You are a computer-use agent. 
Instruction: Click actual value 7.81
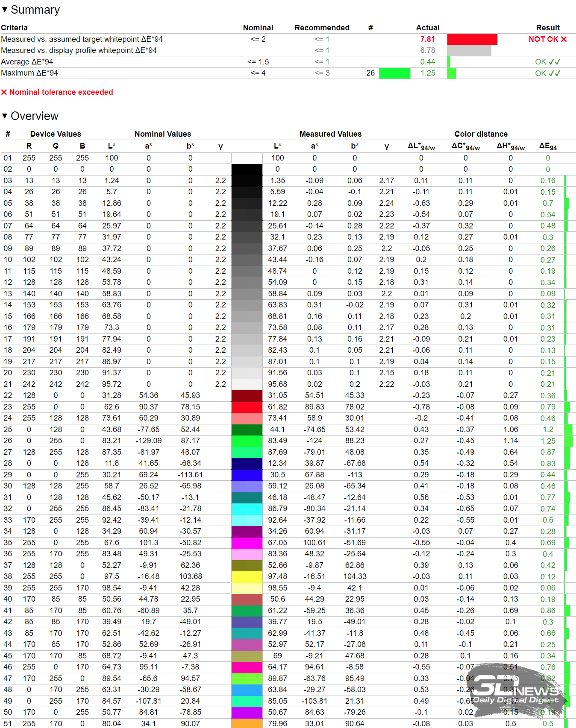427,39
